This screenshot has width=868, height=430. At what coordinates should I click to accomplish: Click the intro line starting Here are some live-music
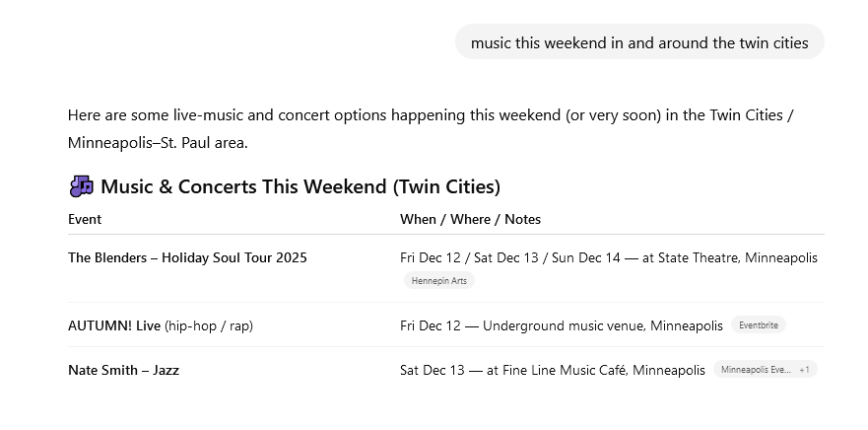pyautogui.click(x=431, y=115)
